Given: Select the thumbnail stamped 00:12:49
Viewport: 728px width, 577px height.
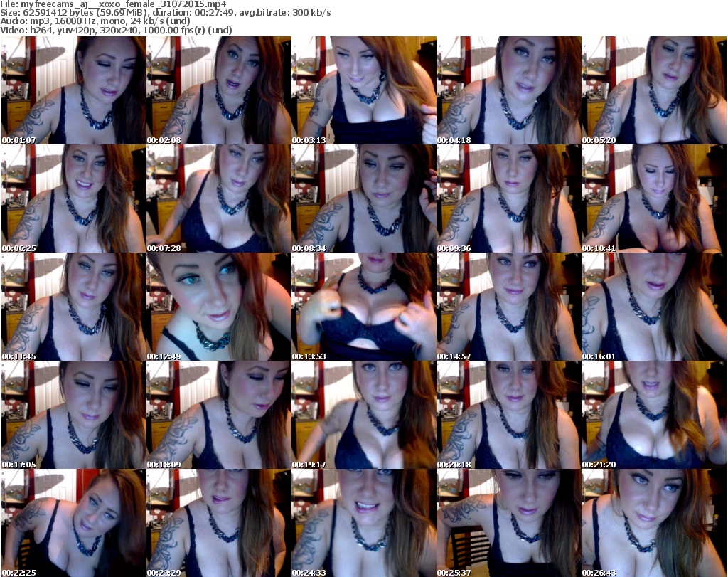Looking at the screenshot, I should [219, 307].
